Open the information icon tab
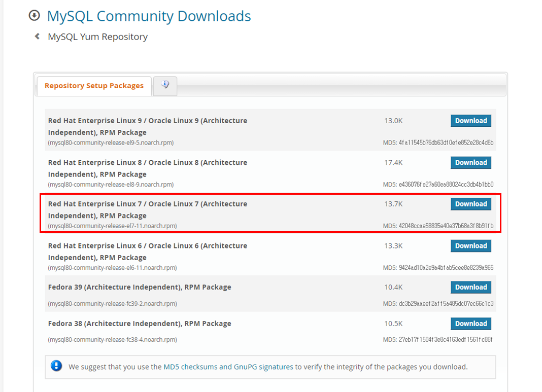This screenshot has height=392, width=542. 165,85
